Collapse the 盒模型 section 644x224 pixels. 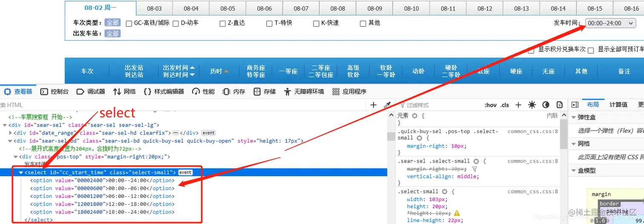573,170
